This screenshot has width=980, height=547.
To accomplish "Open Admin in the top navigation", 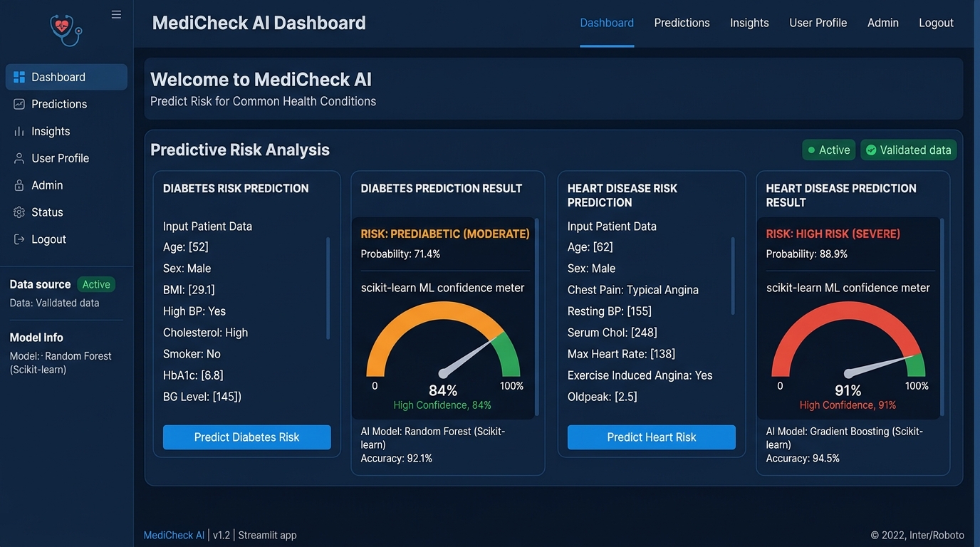I will 882,23.
